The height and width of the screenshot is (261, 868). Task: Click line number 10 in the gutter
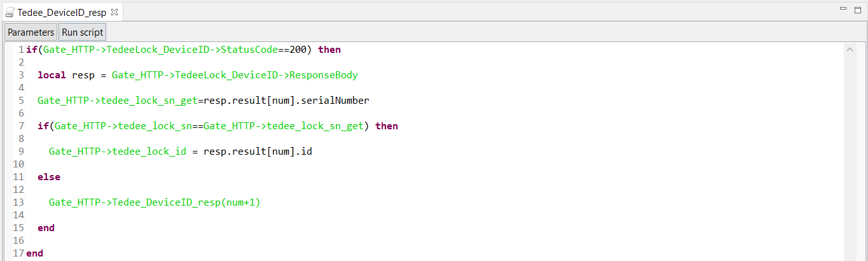point(18,164)
